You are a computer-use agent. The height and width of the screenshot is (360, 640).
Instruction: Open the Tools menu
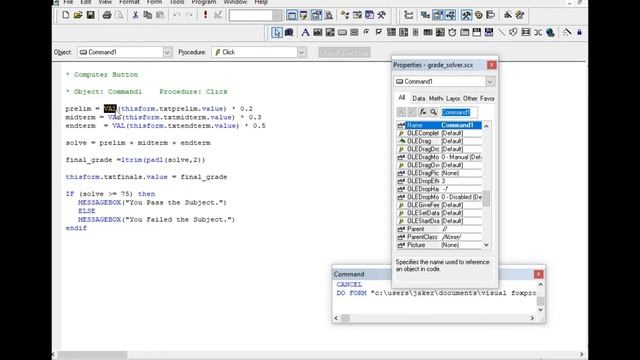(x=177, y=2)
